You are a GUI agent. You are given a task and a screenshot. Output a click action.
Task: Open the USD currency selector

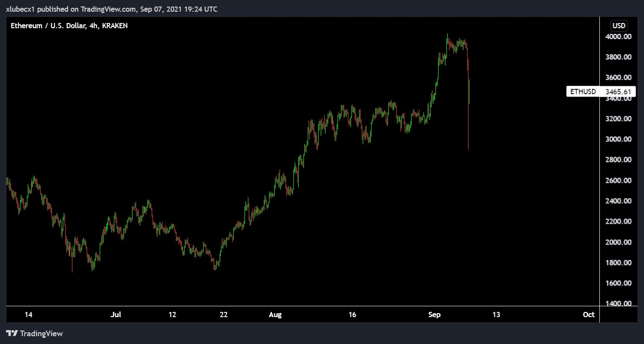tap(618, 26)
